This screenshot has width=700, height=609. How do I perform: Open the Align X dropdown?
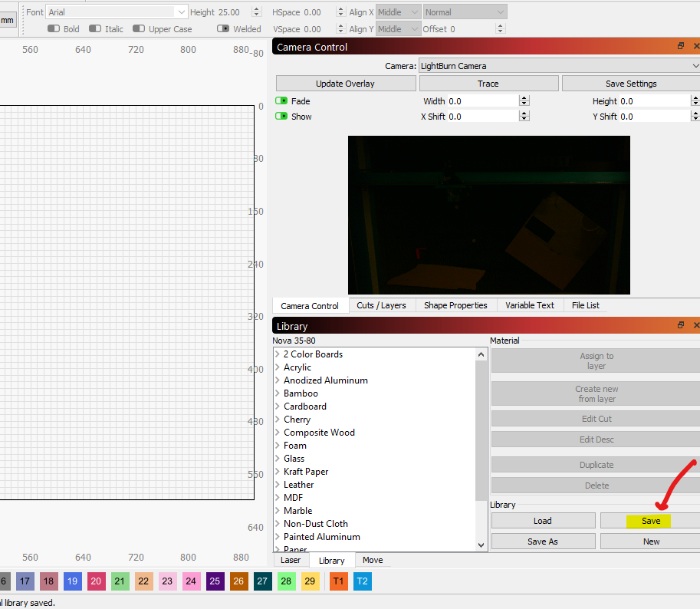(398, 12)
